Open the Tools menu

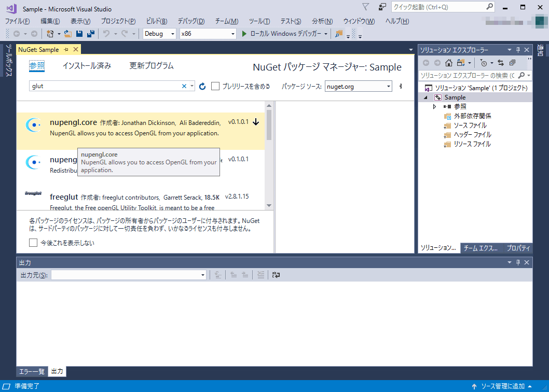point(259,21)
